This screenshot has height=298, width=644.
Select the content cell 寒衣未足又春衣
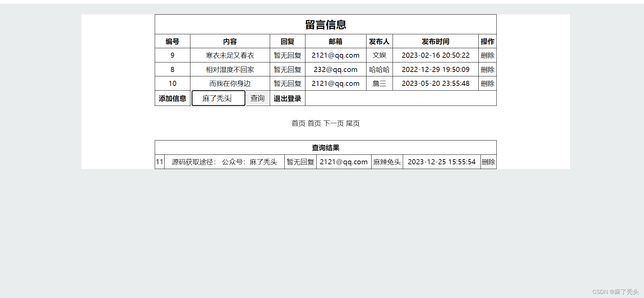(230, 55)
